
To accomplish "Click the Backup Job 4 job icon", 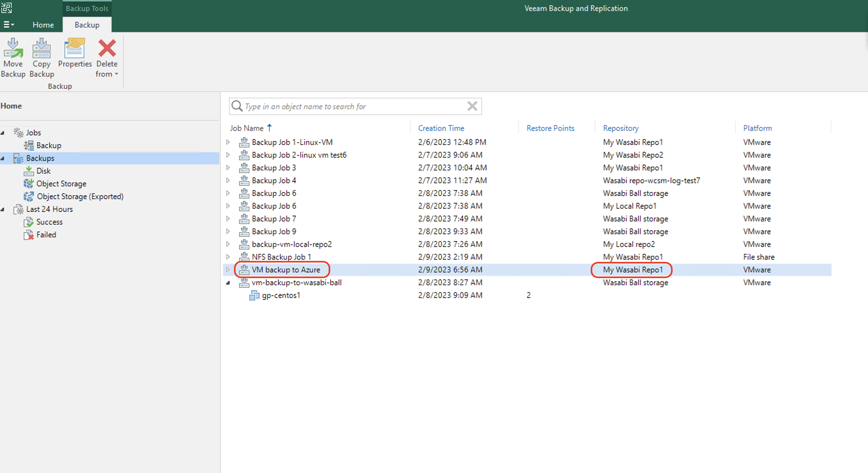I will (244, 181).
